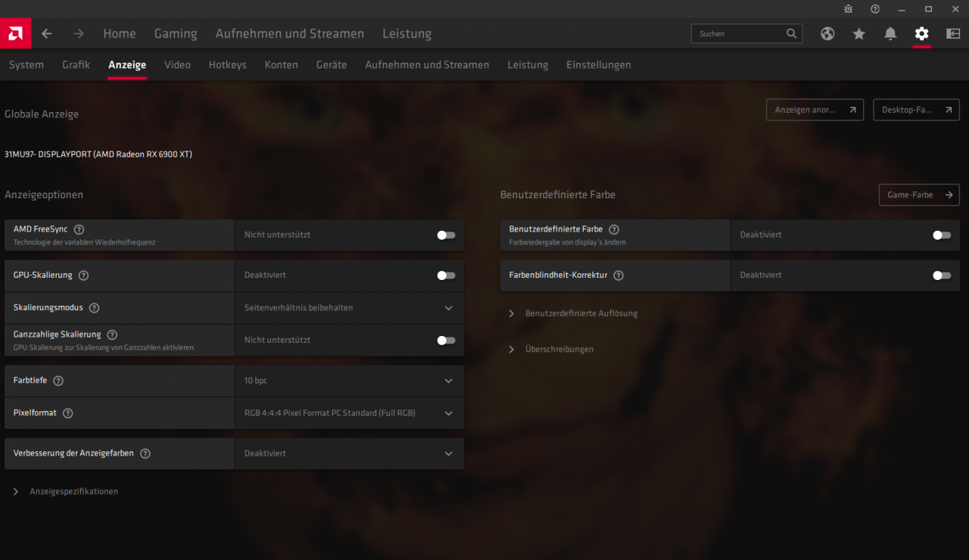Expand Überschreibungen section

[551, 349]
